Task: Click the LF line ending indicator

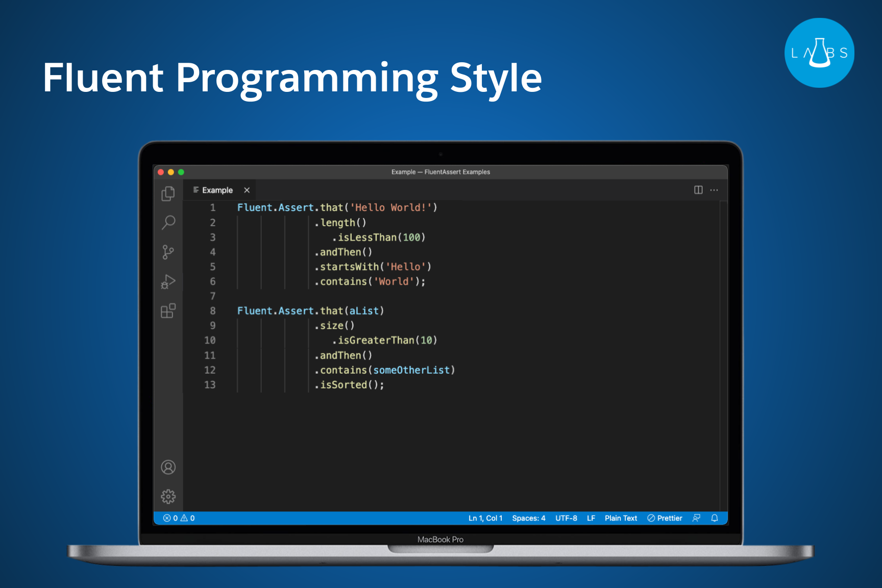Action: point(591,518)
